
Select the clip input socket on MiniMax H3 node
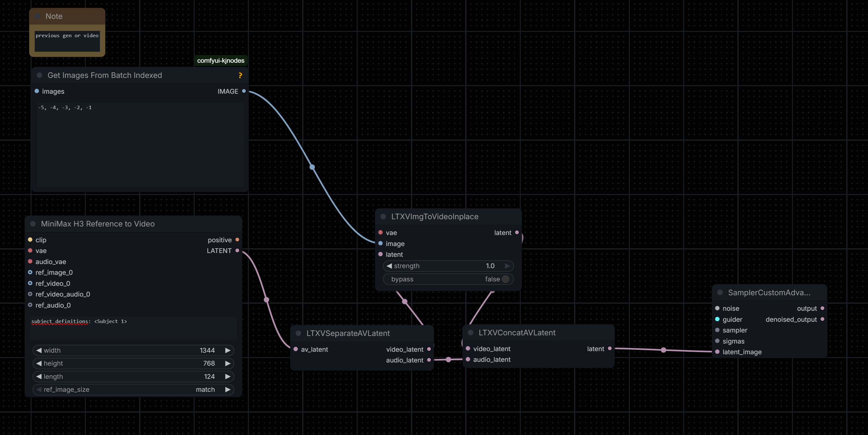tap(30, 239)
